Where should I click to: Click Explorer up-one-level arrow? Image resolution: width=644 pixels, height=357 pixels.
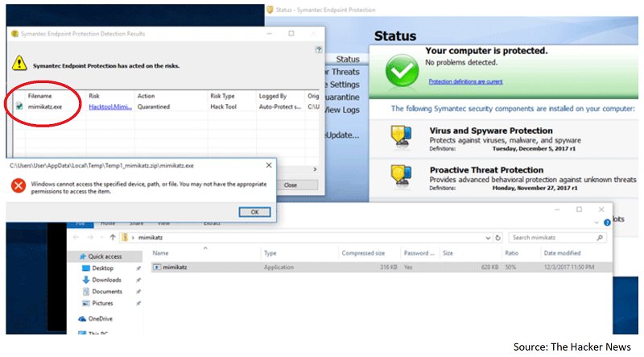(x=113, y=237)
